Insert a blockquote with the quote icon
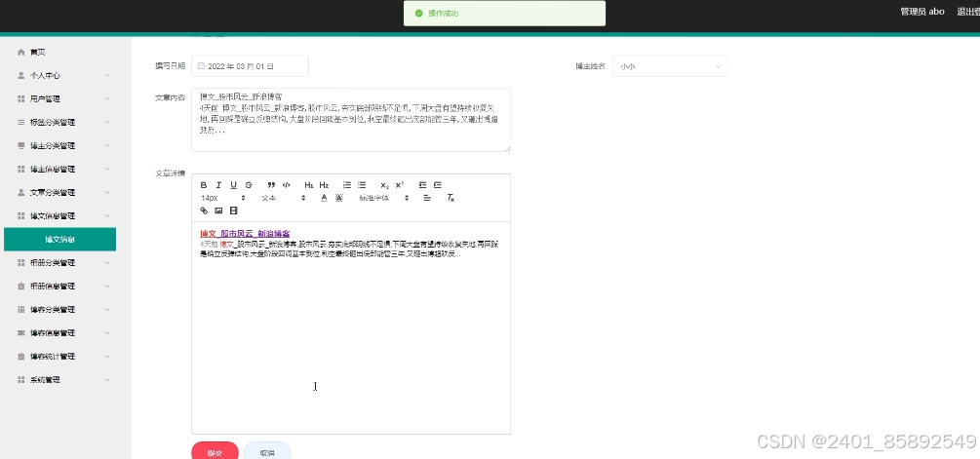The width and height of the screenshot is (980, 459). click(271, 185)
